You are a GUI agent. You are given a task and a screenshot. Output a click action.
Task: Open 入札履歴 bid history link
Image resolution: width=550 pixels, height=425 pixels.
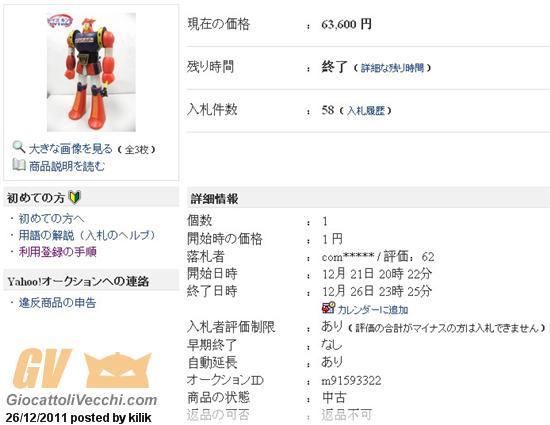[366, 111]
